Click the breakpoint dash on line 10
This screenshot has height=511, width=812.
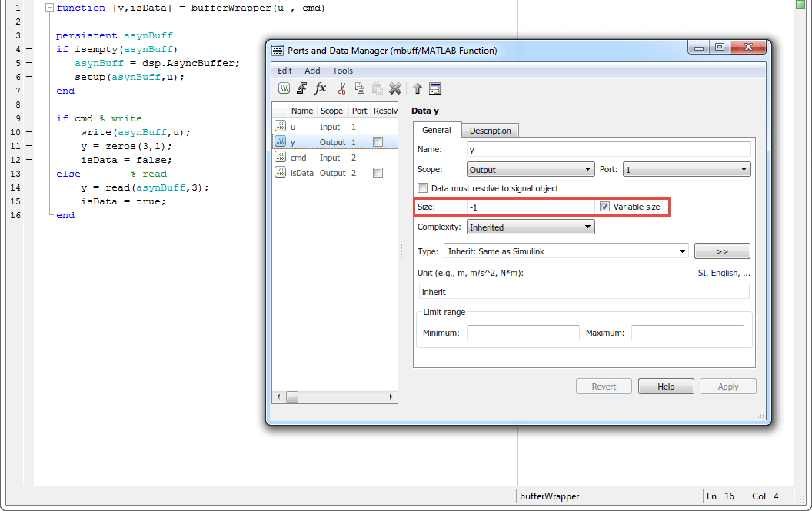(29, 132)
